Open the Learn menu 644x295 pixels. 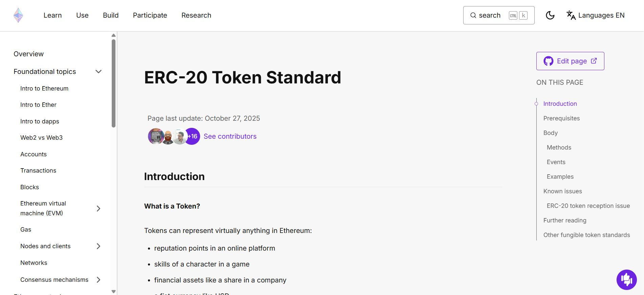[x=52, y=15]
